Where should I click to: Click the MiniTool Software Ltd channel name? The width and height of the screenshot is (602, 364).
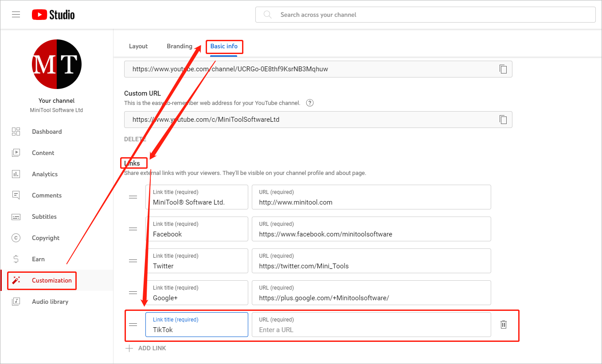(57, 110)
